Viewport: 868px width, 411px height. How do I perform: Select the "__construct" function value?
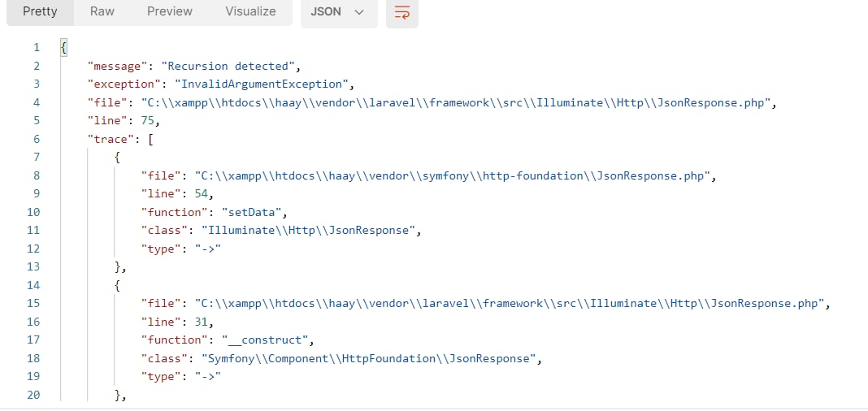click(265, 340)
